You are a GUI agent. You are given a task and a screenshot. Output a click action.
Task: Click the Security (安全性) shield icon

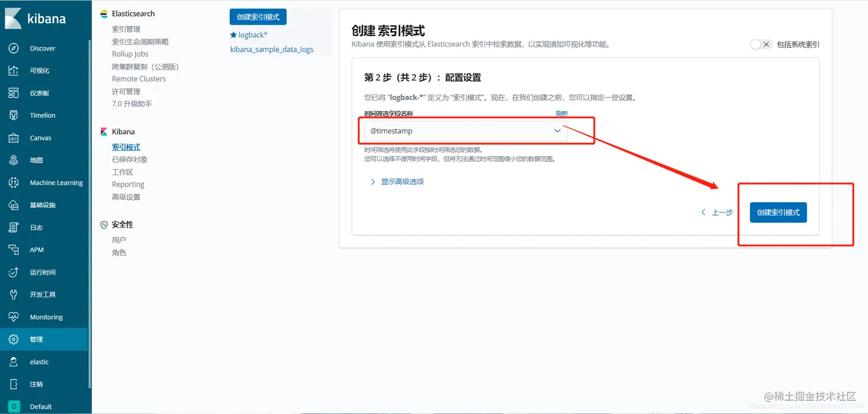[104, 225]
